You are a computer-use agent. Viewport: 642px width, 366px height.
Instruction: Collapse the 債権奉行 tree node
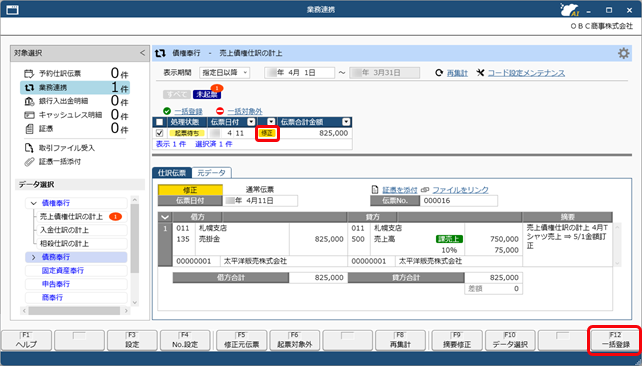click(34, 203)
